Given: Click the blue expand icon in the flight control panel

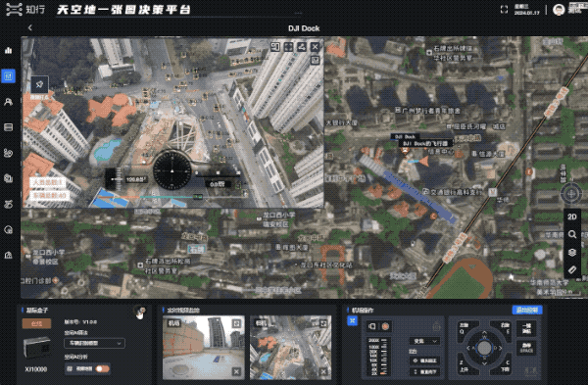Looking at the screenshot, I should click(352, 321).
